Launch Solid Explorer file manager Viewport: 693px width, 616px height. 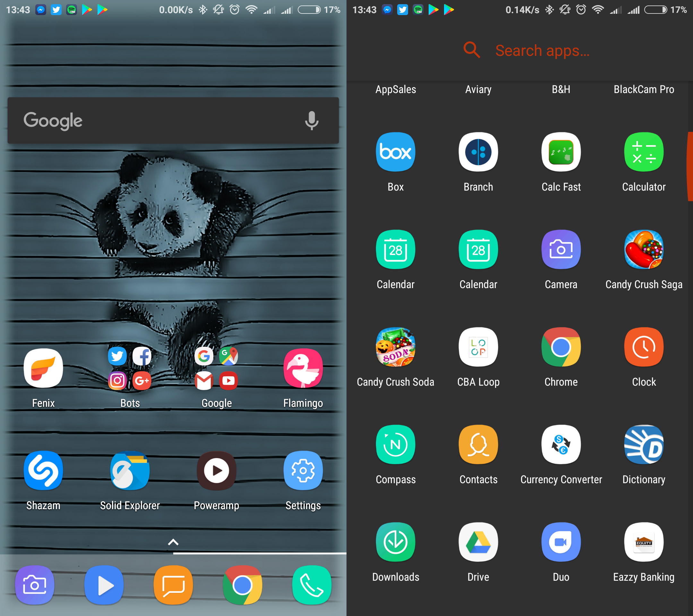tap(130, 471)
